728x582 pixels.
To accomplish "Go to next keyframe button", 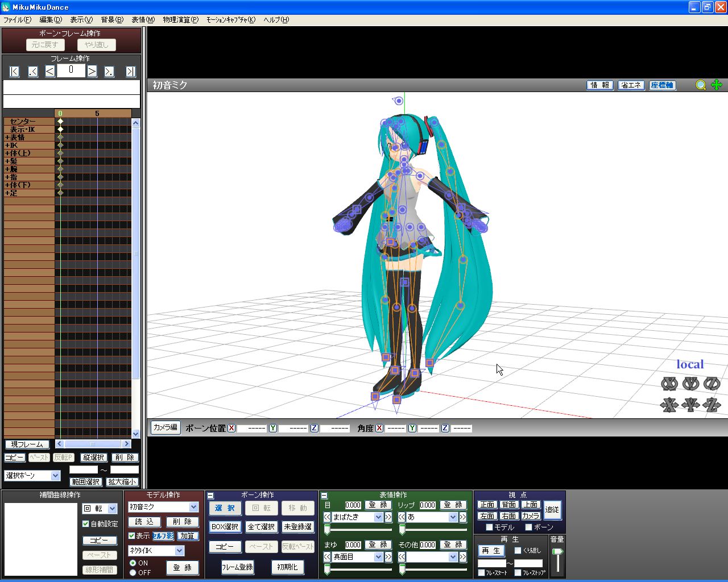I will point(109,71).
